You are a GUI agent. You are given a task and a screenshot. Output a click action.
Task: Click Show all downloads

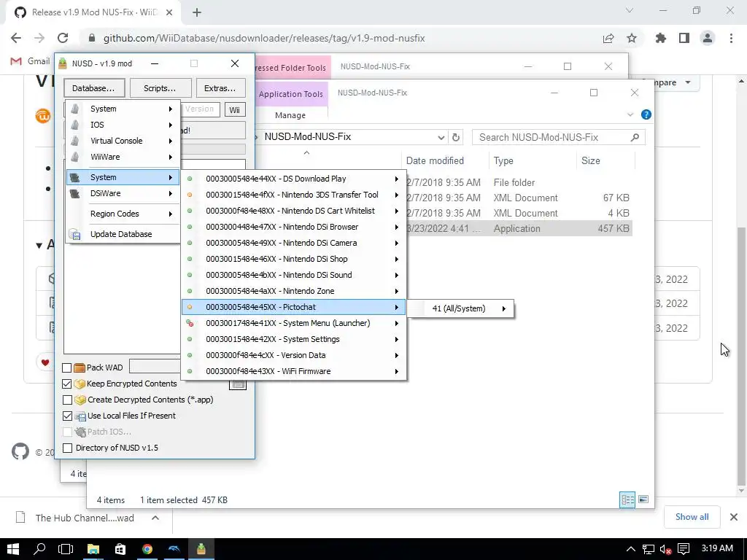click(692, 517)
